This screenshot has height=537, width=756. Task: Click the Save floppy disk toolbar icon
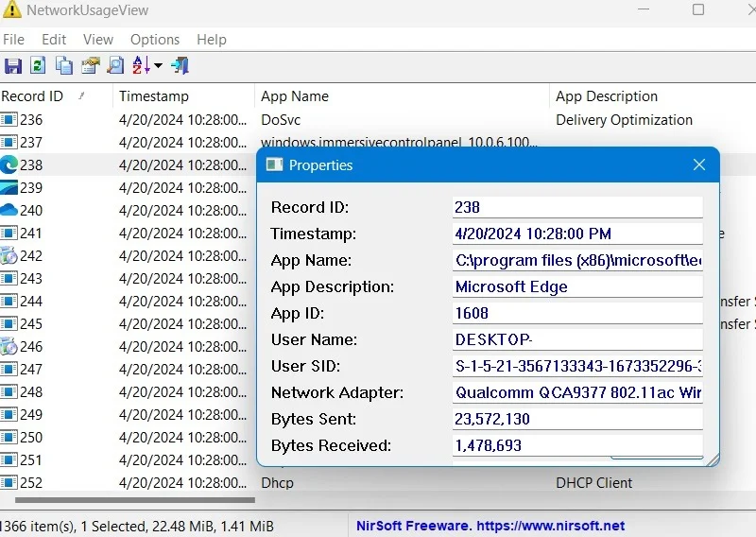13,65
